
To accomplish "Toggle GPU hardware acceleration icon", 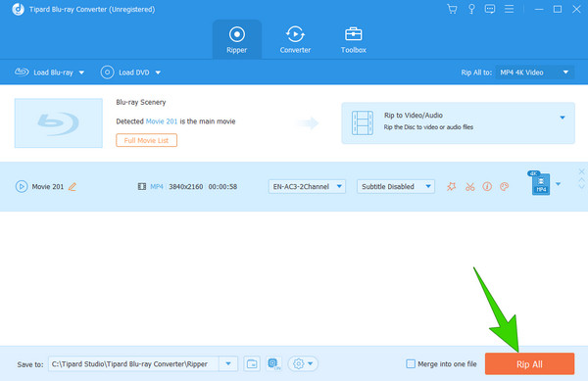I will pyautogui.click(x=273, y=363).
